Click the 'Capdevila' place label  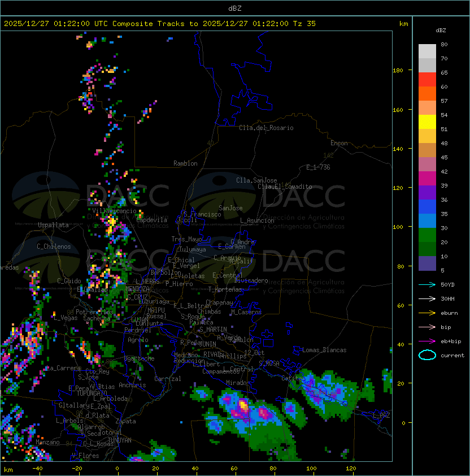click(x=152, y=220)
